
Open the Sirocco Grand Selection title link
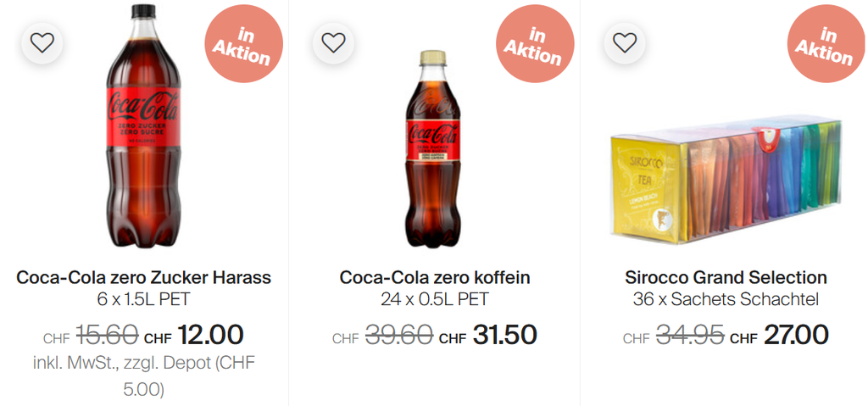pos(726,277)
